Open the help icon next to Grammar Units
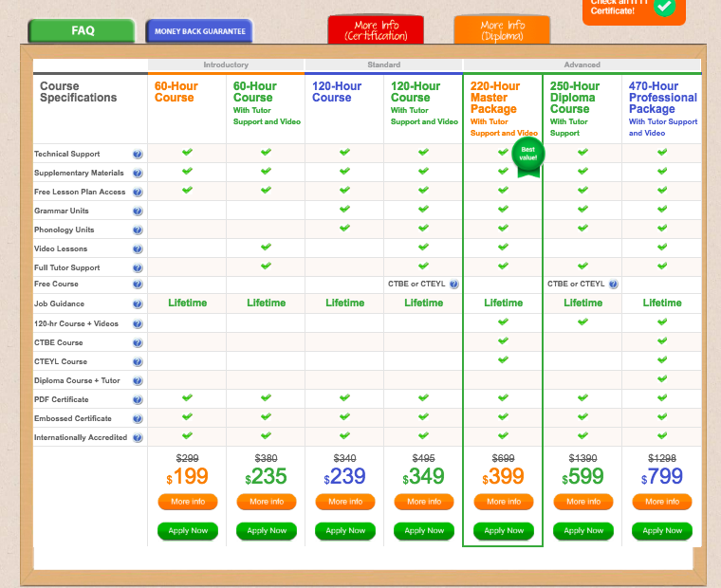This screenshot has width=721, height=588. click(x=138, y=211)
